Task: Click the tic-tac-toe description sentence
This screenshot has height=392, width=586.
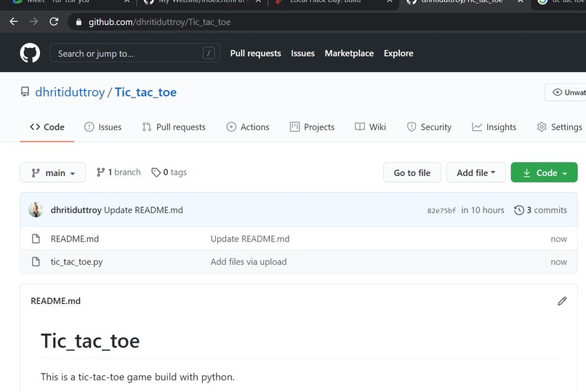Action: [137, 377]
